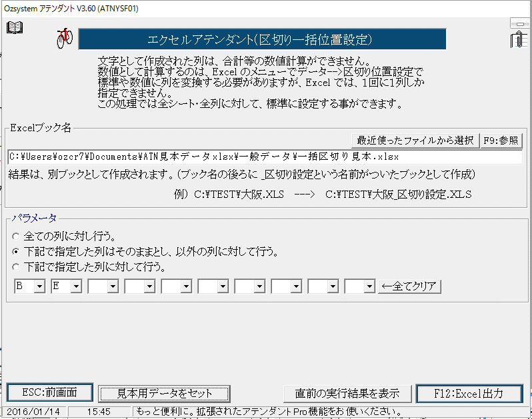Image resolution: width=532 pixels, height=419 pixels.
Task: Click the F9:参照 browse button
Action: click(x=501, y=141)
